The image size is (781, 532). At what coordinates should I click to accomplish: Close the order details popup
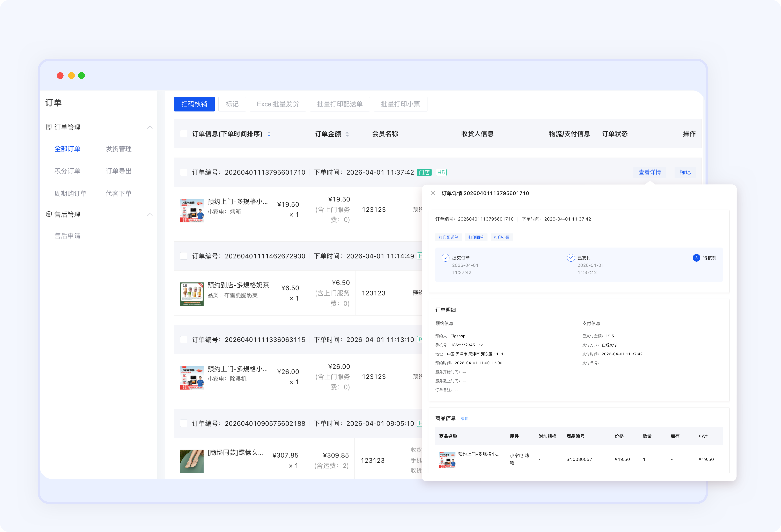pos(433,193)
